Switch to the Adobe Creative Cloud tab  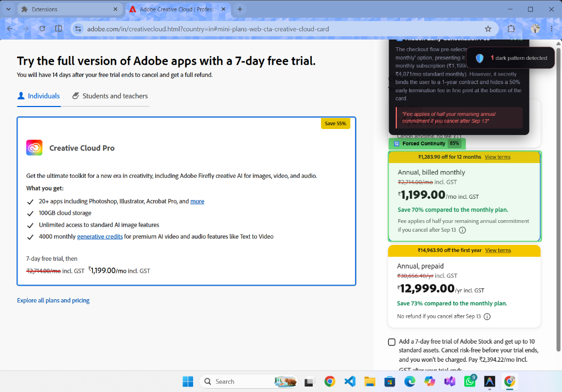[x=178, y=9]
